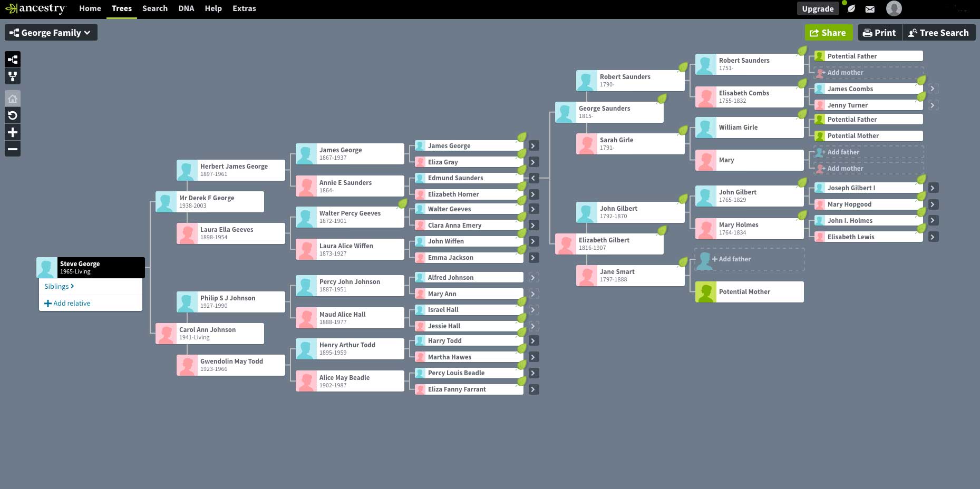
Task: Zoom out with the minus icon
Action: click(x=13, y=149)
